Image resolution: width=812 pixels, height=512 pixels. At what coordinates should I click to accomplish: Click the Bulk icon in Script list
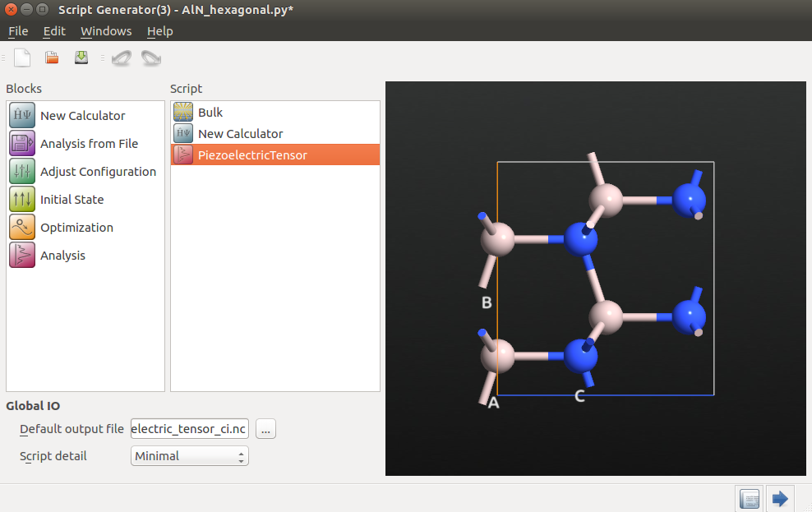183,112
